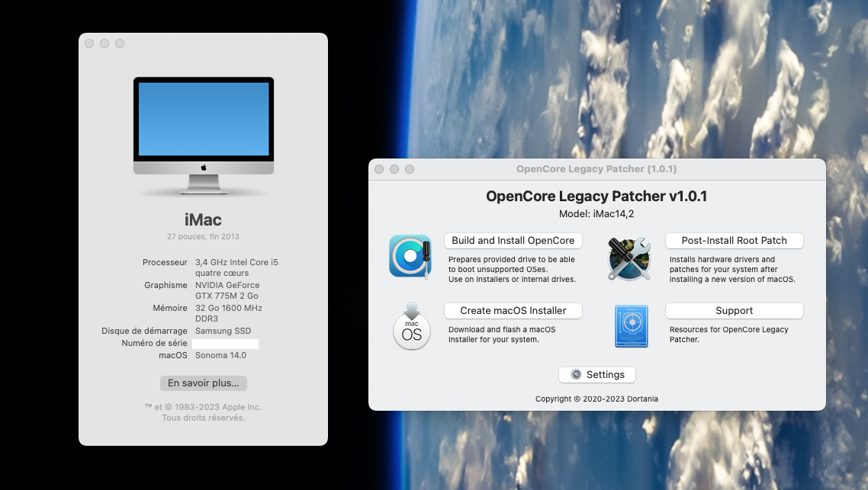Click the "Sonoma 14.0" macOS value
The image size is (868, 490).
220,355
